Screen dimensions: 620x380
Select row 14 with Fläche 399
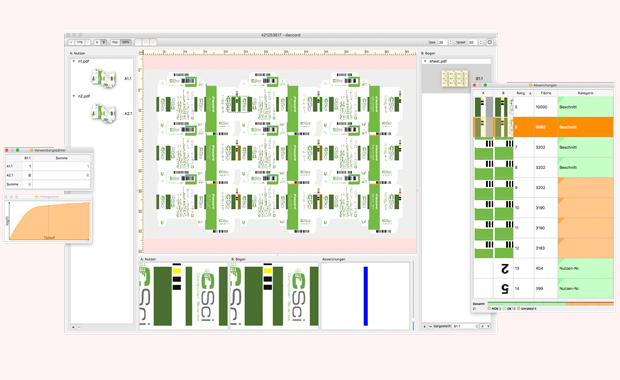coord(543,288)
